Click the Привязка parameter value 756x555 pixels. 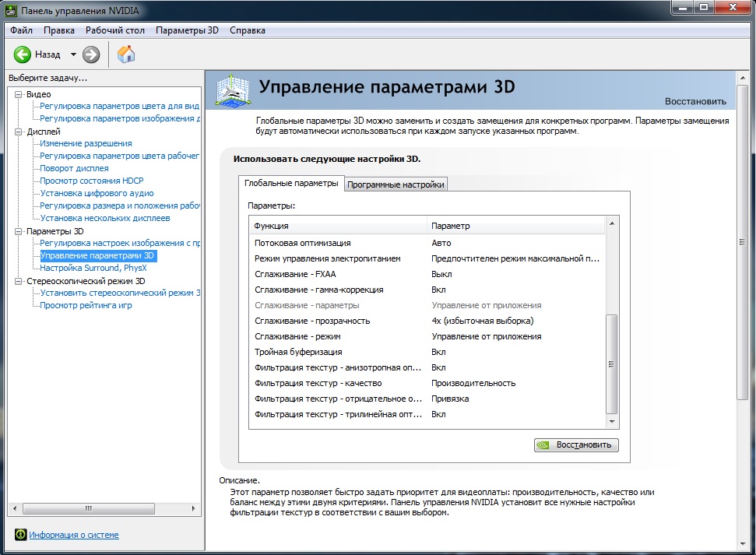point(450,399)
